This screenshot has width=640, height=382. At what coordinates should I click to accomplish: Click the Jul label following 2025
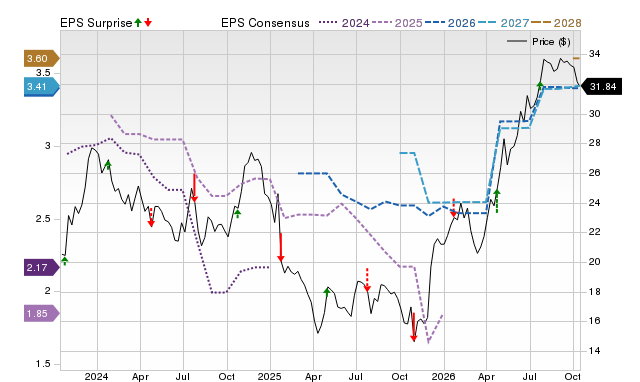coord(355,376)
